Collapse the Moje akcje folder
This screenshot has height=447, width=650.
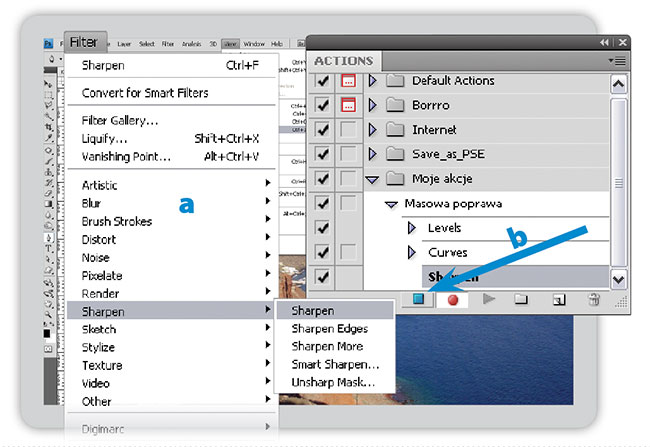pos(373,179)
